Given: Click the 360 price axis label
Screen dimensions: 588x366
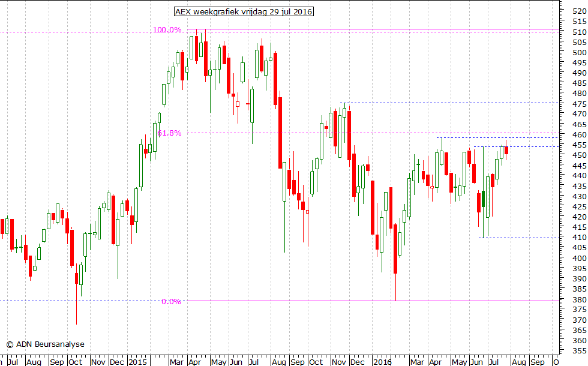Looking at the screenshot, I should [580, 341].
